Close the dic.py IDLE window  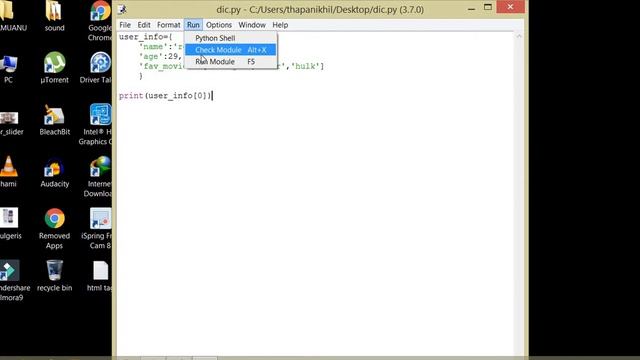pyautogui.click(x=510, y=7)
